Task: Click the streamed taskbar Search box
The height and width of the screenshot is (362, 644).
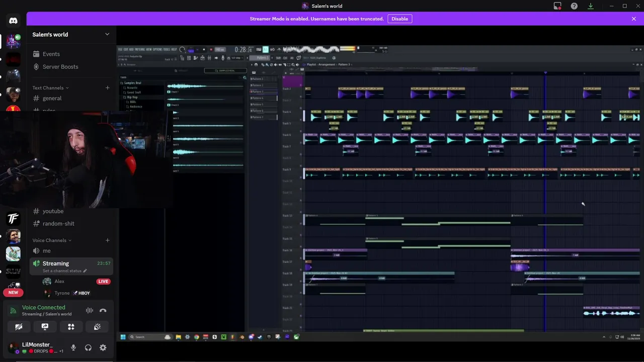Action: tap(150, 337)
